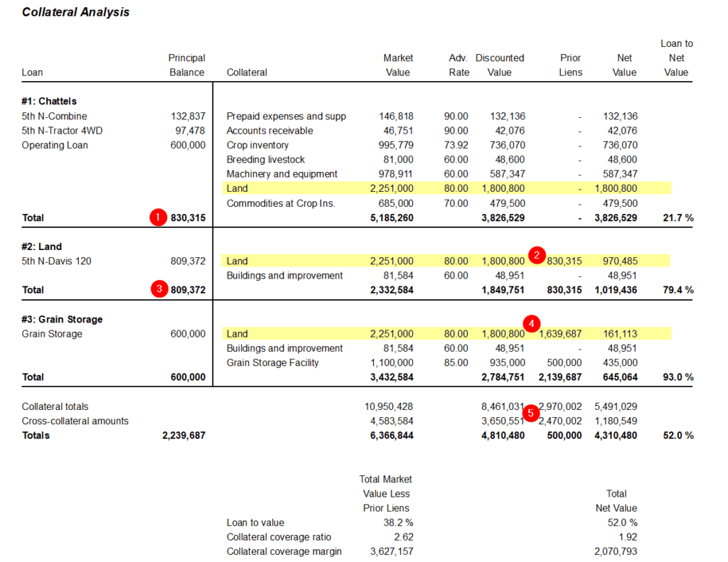Select the Crop inventory collateral entry

click(257, 145)
